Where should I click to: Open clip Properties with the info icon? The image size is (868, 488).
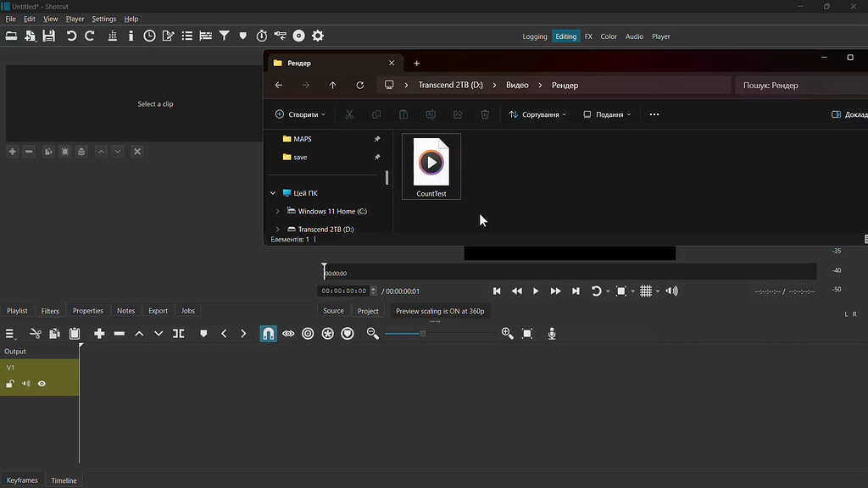tap(130, 36)
